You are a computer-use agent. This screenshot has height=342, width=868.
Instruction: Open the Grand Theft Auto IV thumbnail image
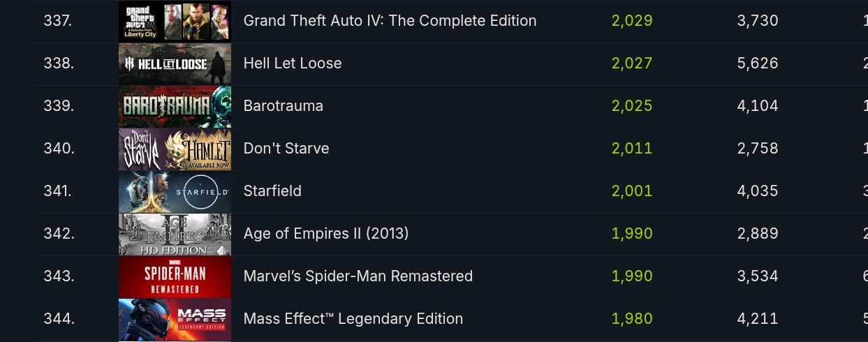point(175,21)
